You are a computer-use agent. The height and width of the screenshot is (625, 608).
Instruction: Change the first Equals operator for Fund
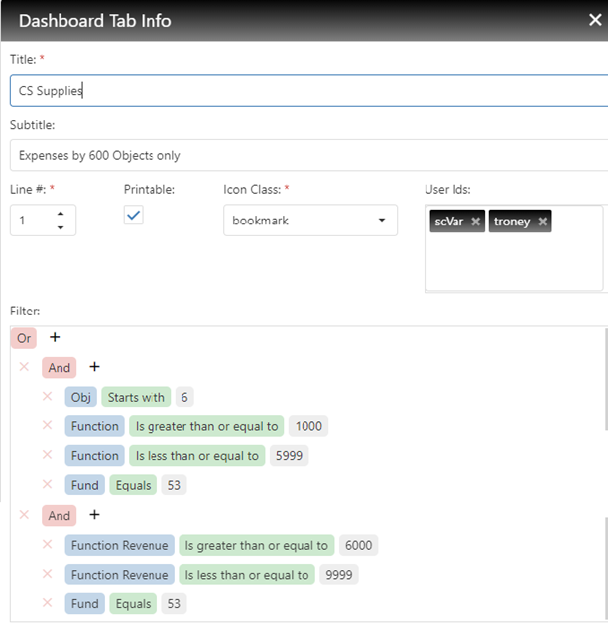133,485
